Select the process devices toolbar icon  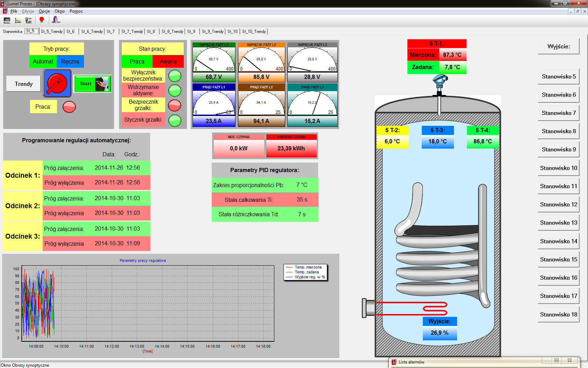point(29,20)
